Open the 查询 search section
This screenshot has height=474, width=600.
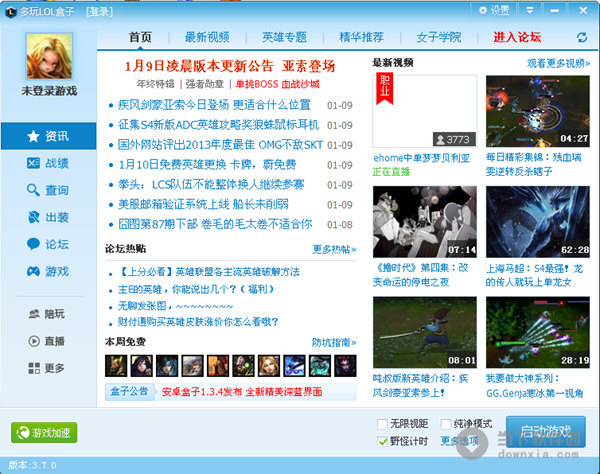pos(48,190)
